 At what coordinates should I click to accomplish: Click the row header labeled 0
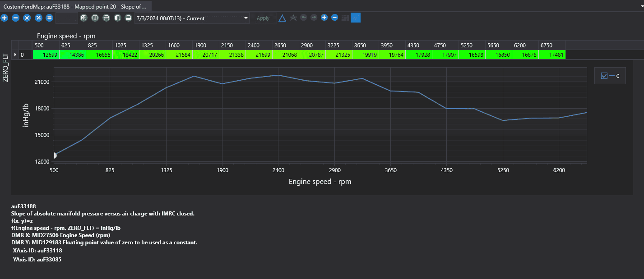tap(25, 55)
